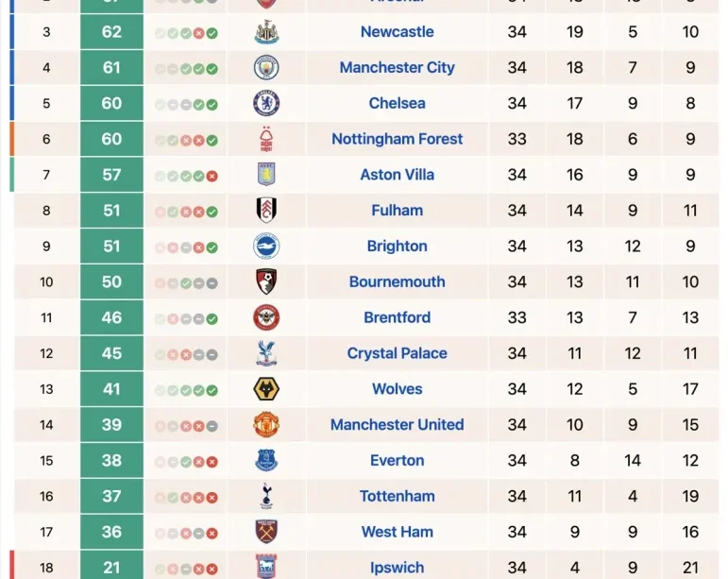728x579 pixels.
Task: Click Wolves' green 41 points cell
Action: pos(112,389)
